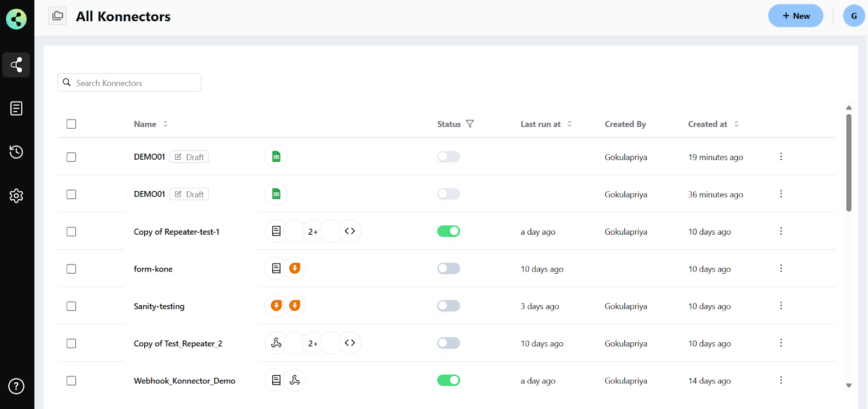Image resolution: width=868 pixels, height=409 pixels.
Task: Open the user avatar G
Action: coord(854,16)
